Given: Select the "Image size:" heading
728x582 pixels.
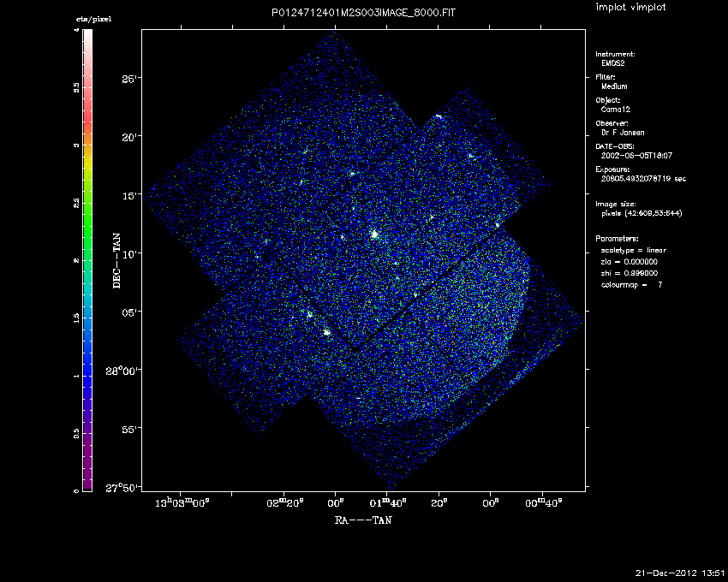Looking at the screenshot, I should tap(616, 205).
